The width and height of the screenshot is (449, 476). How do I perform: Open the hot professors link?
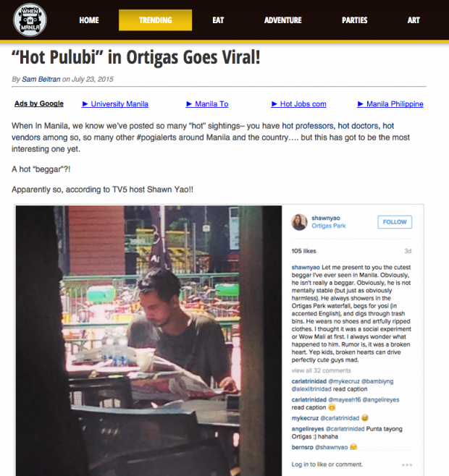point(308,126)
